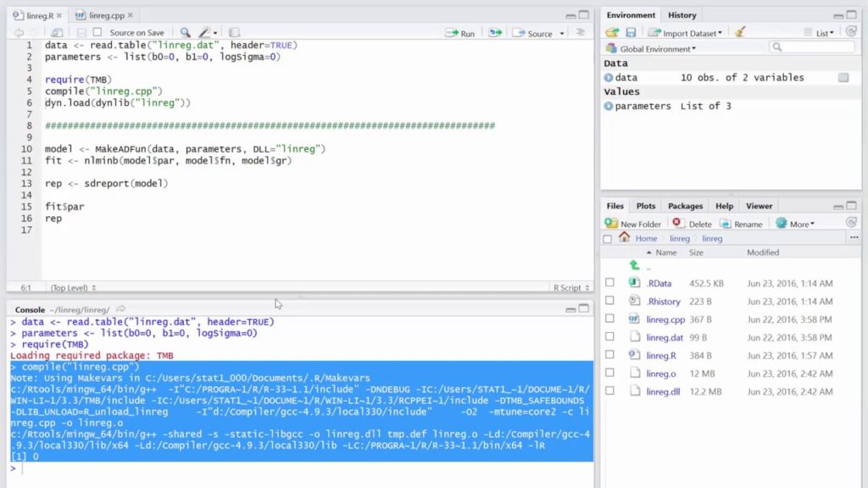Click the document outline icon in editor
Screen dimensions: 868x488
580,33
